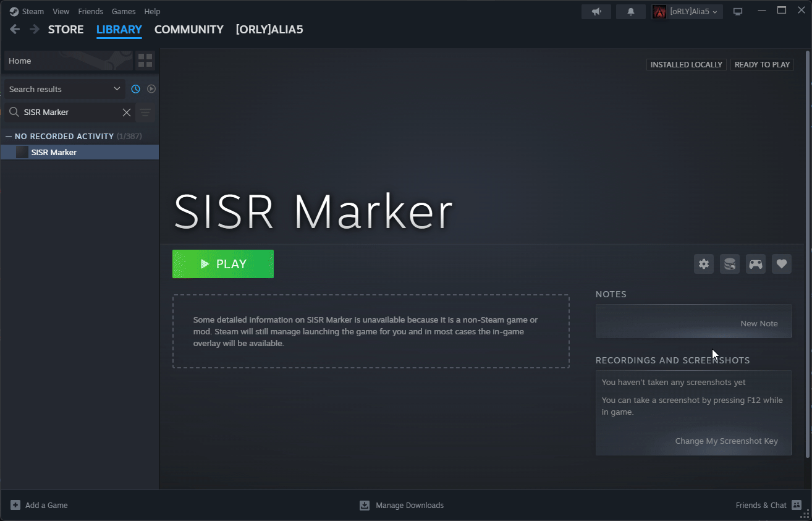Image resolution: width=812 pixels, height=521 pixels.
Task: Click the Home button in sidebar
Action: tap(69, 61)
